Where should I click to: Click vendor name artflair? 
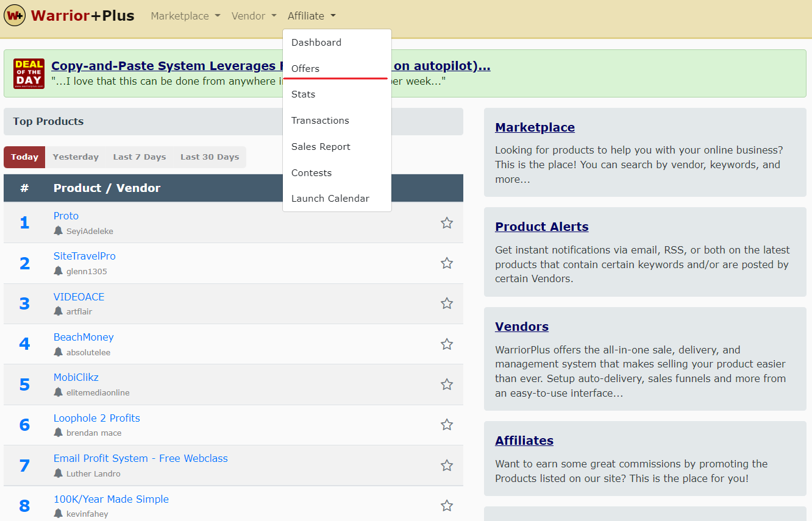79,311
